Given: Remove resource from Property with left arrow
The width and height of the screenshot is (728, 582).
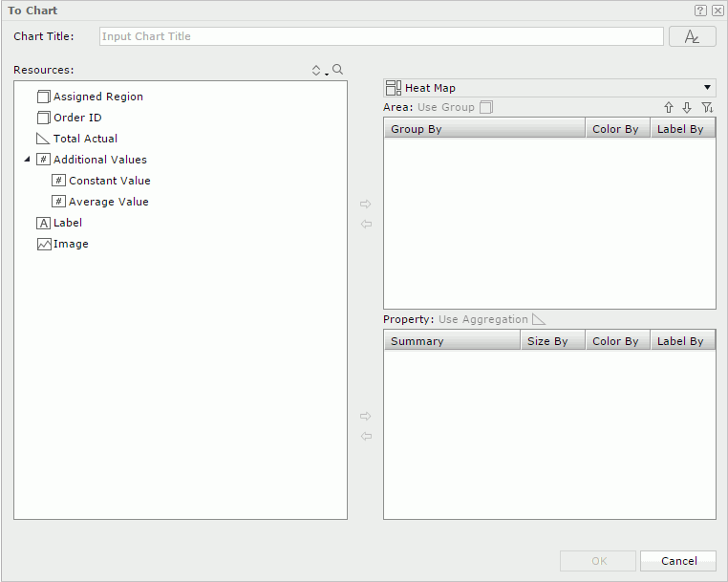Looking at the screenshot, I should (x=366, y=436).
